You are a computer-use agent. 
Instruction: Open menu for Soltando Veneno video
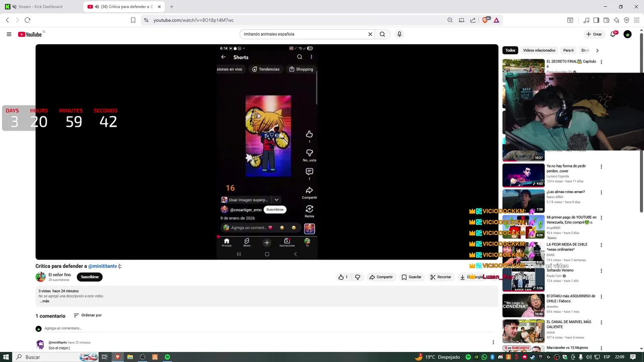(x=601, y=270)
